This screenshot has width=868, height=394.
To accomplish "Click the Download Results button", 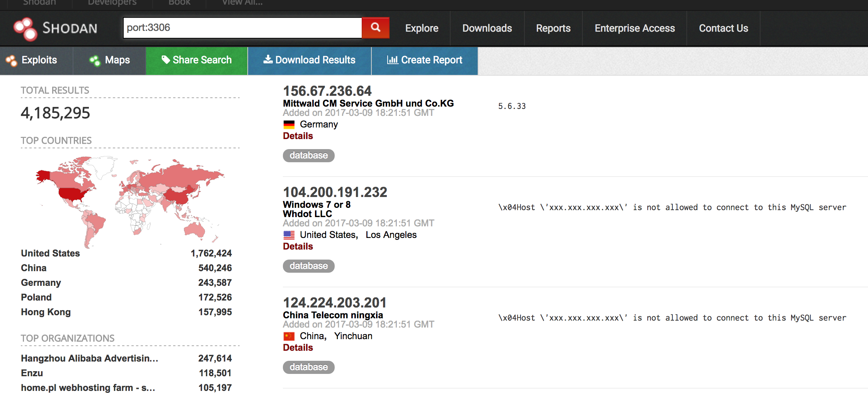I will [309, 60].
